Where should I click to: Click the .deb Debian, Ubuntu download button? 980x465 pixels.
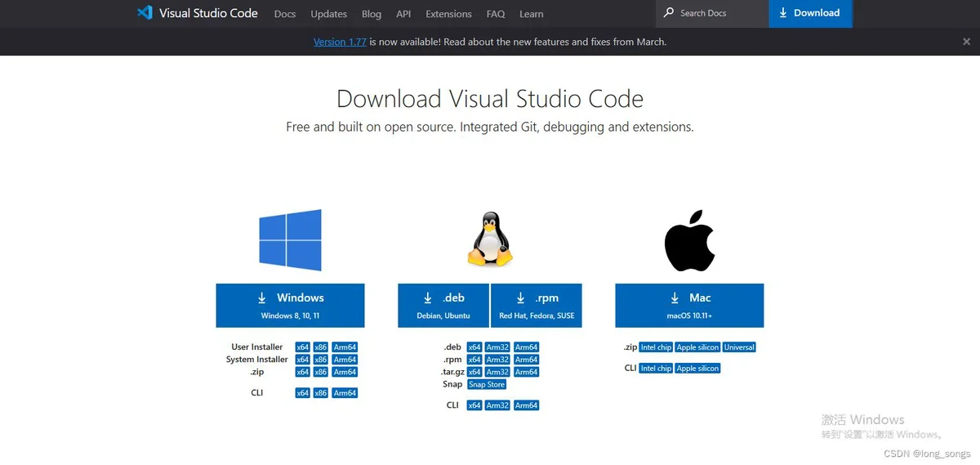coord(443,306)
